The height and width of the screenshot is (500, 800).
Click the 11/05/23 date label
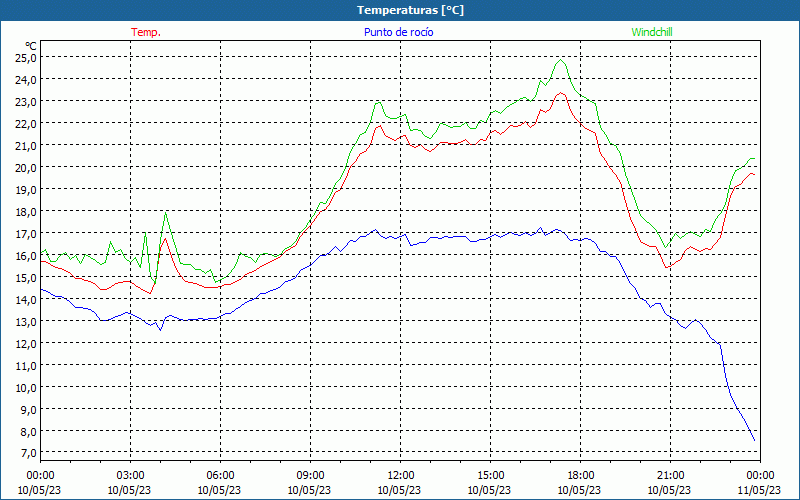coord(761,490)
